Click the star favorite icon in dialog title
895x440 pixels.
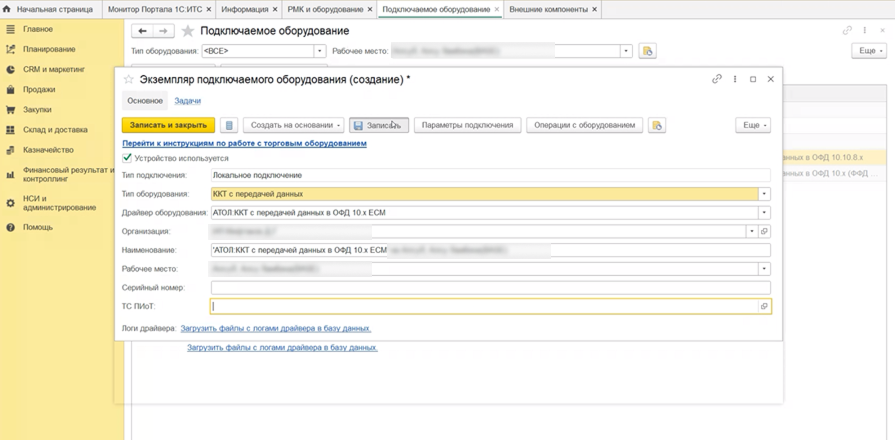129,80
